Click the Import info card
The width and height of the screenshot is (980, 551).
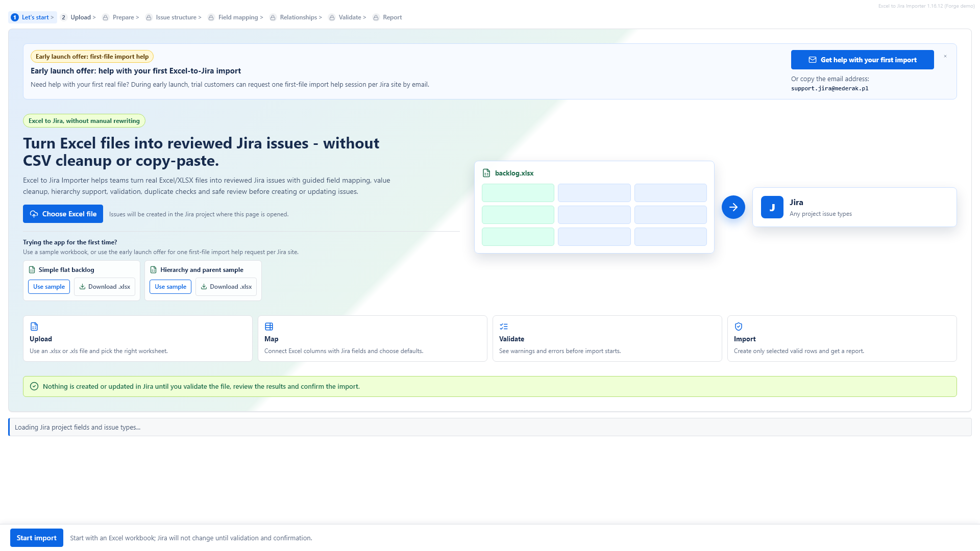pyautogui.click(x=842, y=338)
